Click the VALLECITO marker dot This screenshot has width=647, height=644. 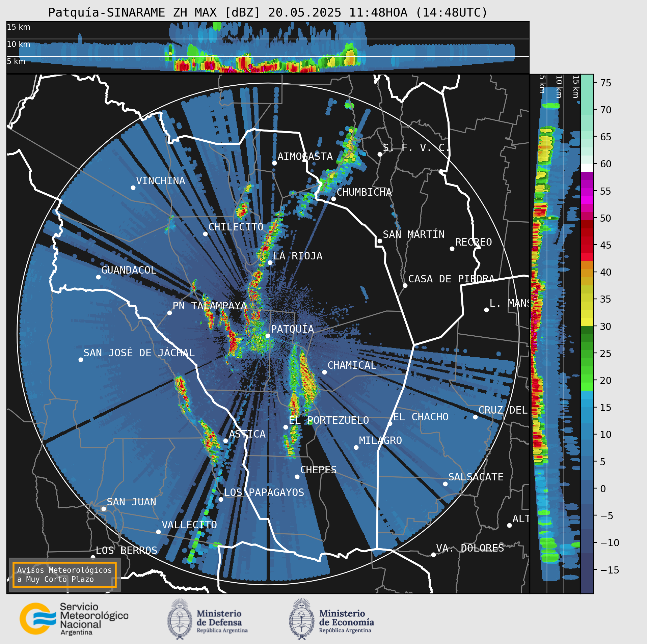pyautogui.click(x=158, y=532)
